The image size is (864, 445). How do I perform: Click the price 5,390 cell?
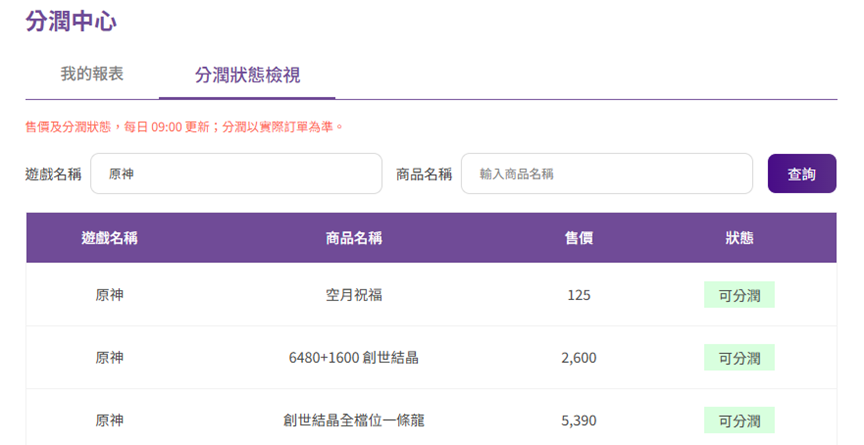click(x=578, y=420)
